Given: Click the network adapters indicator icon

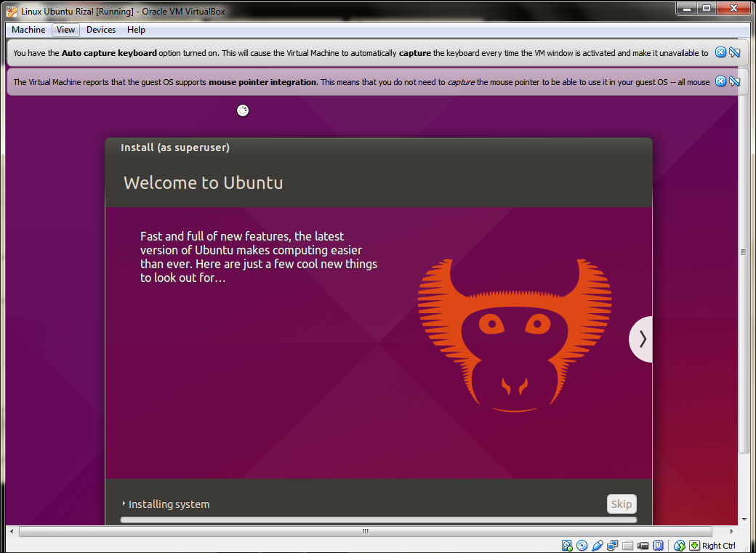Looking at the screenshot, I should click(612, 546).
